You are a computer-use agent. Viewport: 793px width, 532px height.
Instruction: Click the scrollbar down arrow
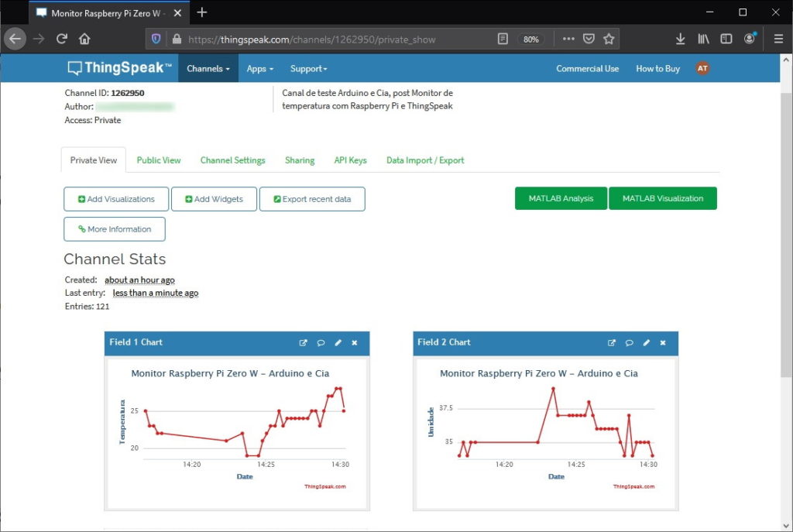pyautogui.click(x=786, y=526)
